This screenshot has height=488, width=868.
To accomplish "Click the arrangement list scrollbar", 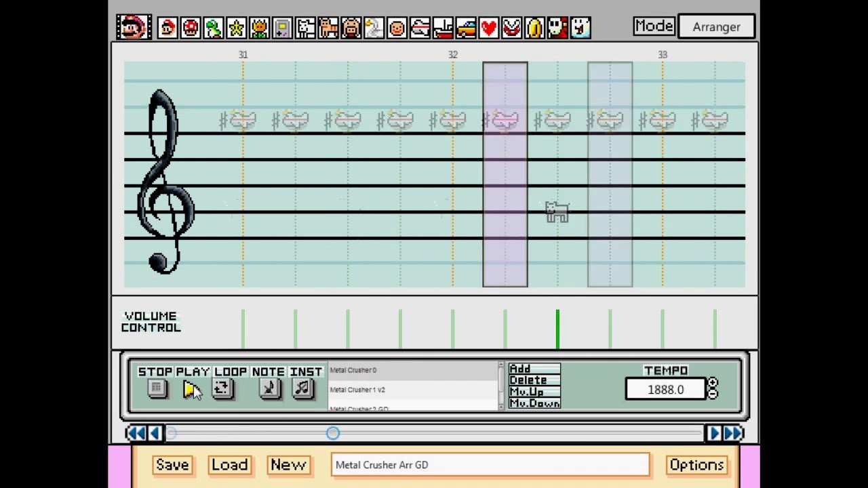I will click(x=502, y=386).
